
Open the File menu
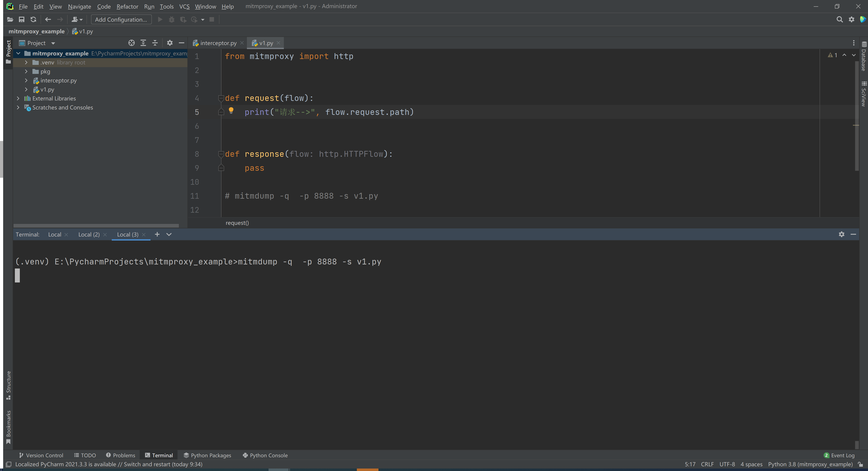[x=23, y=6]
